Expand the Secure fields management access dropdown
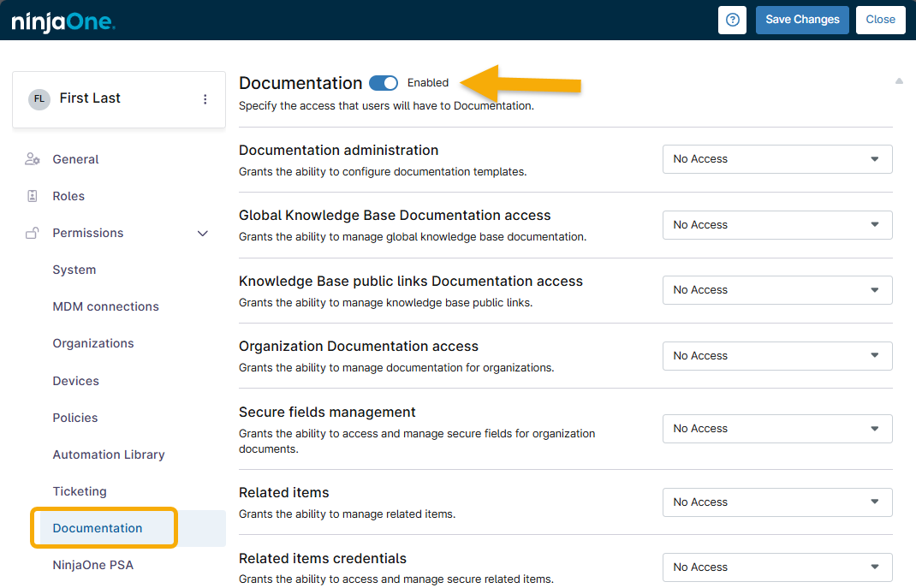 (777, 429)
